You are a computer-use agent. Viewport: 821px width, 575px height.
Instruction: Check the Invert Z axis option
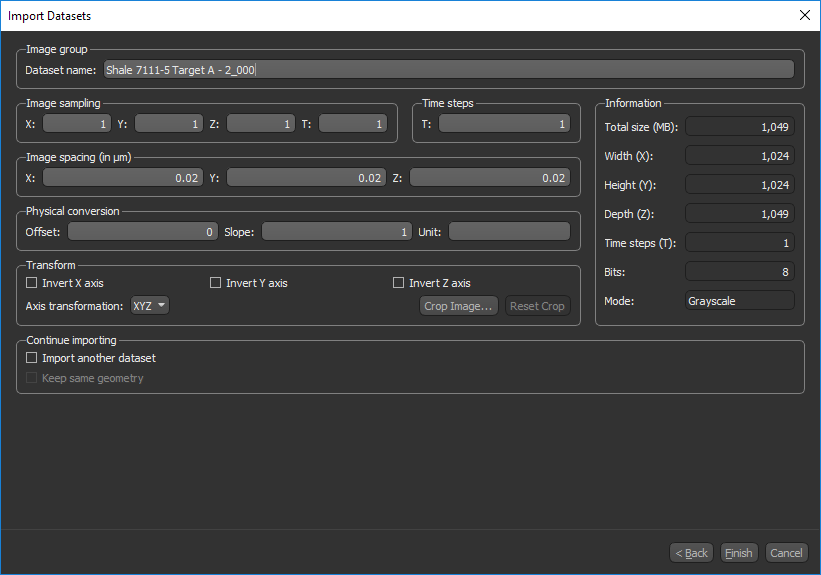click(x=400, y=283)
